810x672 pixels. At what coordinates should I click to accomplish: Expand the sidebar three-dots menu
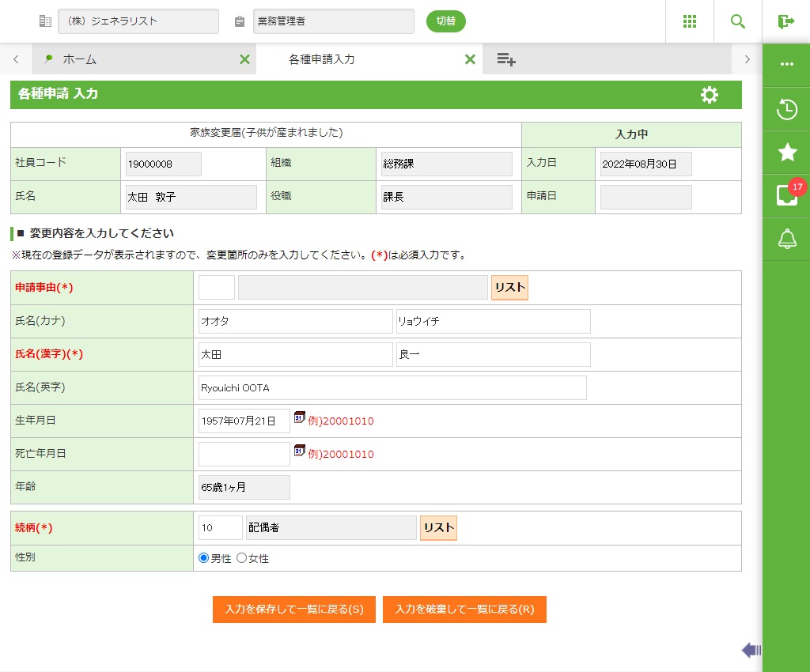(787, 65)
